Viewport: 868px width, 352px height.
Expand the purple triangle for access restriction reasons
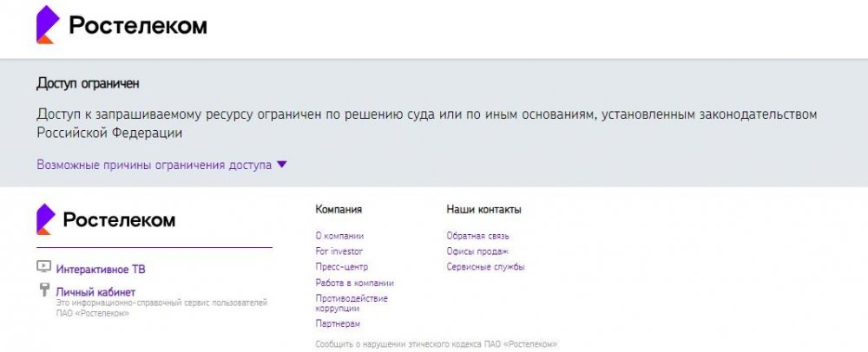281,165
